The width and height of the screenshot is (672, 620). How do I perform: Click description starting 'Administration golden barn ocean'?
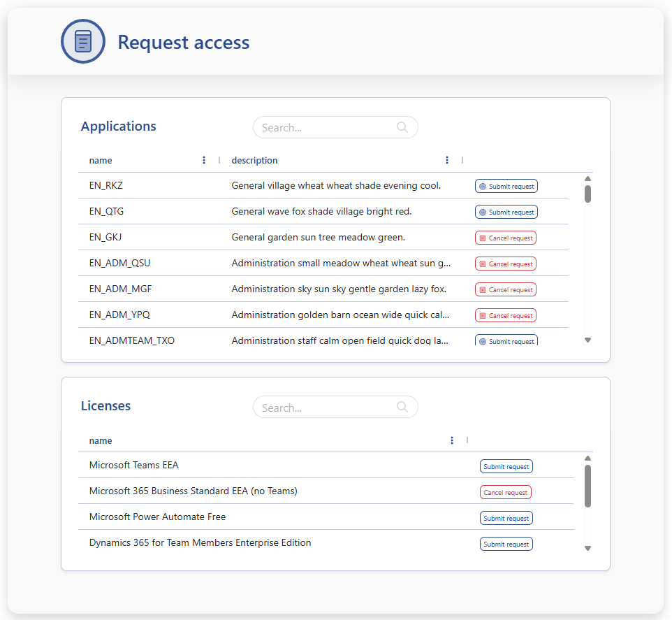pyautogui.click(x=341, y=315)
